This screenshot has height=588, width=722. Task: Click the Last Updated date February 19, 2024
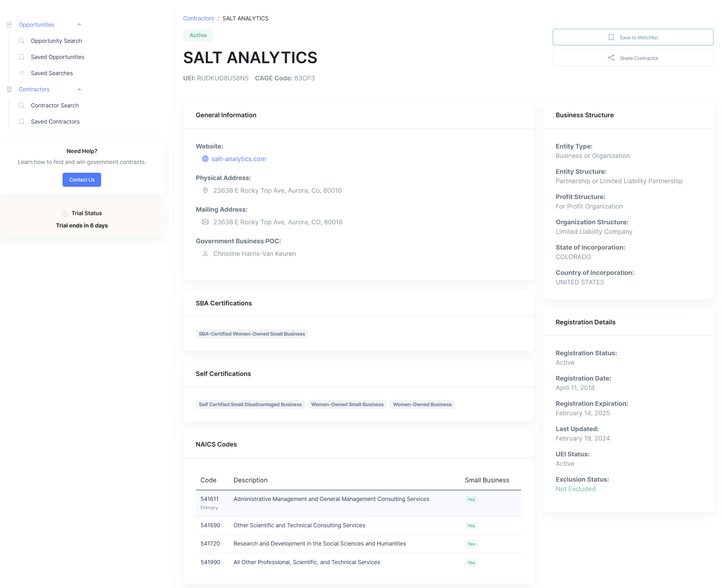[583, 438]
